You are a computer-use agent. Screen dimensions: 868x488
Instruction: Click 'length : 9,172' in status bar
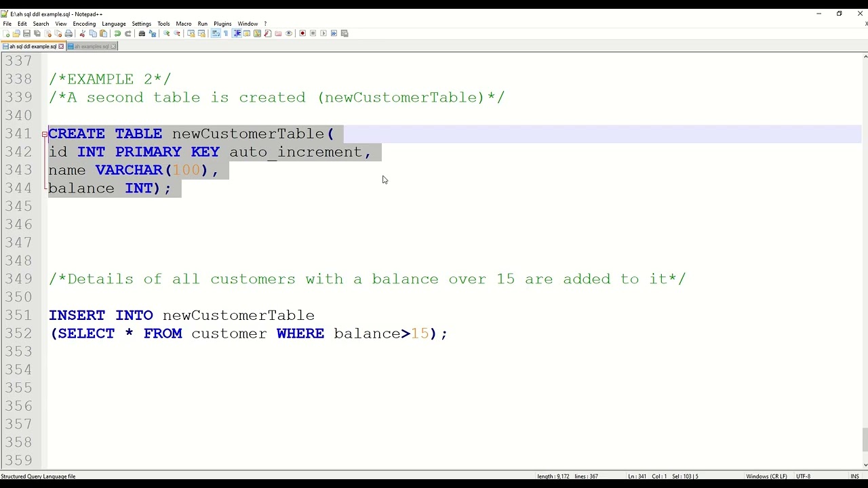tap(553, 476)
